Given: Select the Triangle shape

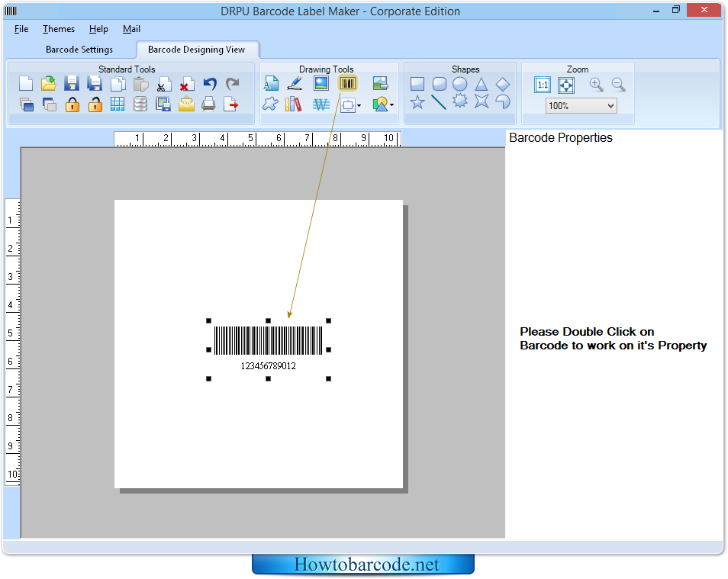Looking at the screenshot, I should tap(482, 84).
